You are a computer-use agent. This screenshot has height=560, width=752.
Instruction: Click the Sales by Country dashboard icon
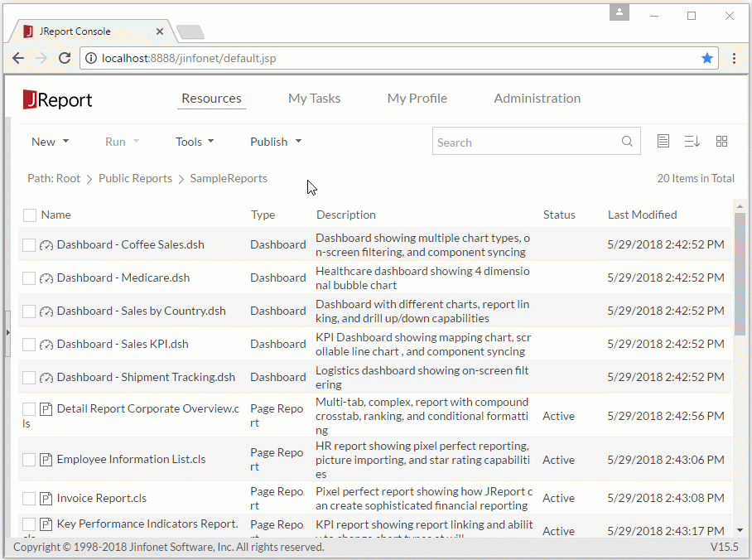46,311
